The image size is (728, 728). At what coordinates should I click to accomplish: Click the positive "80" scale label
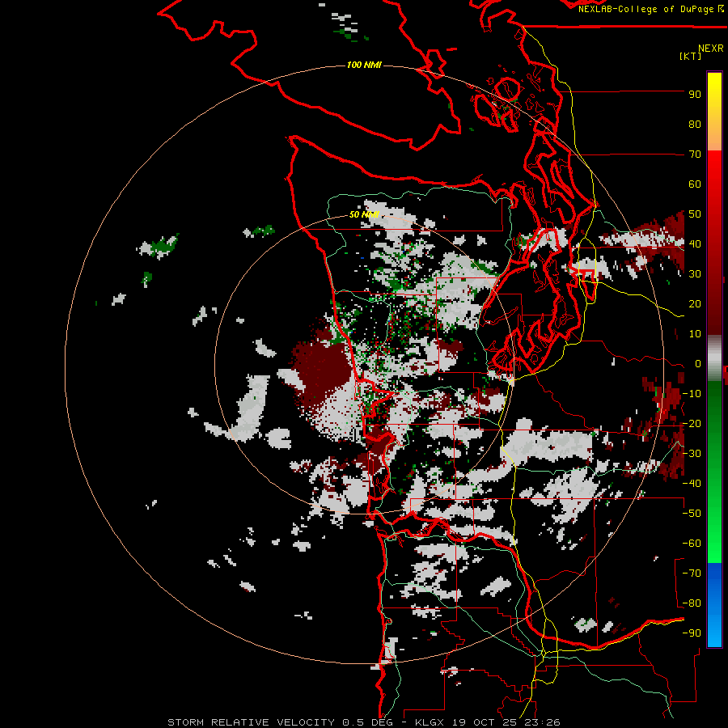point(695,124)
